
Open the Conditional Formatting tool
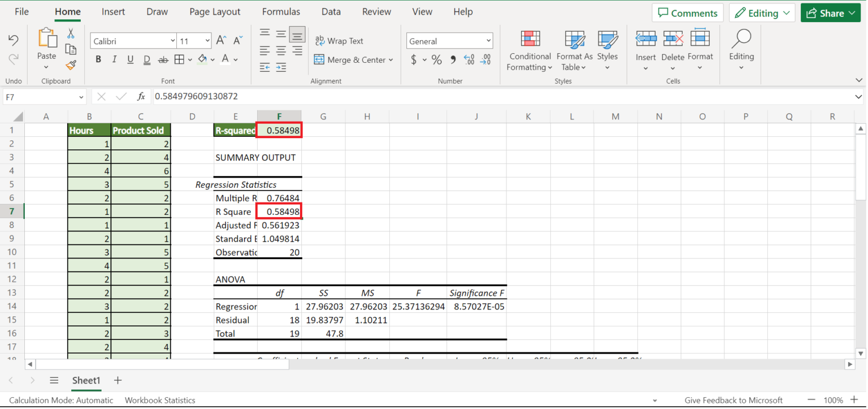tap(529, 51)
